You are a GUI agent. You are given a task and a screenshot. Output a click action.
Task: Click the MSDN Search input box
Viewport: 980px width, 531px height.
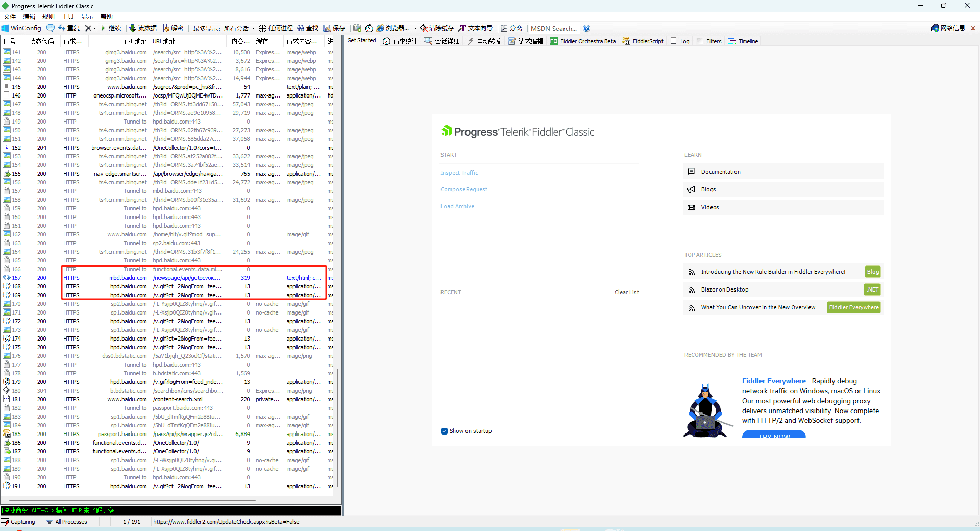point(554,28)
